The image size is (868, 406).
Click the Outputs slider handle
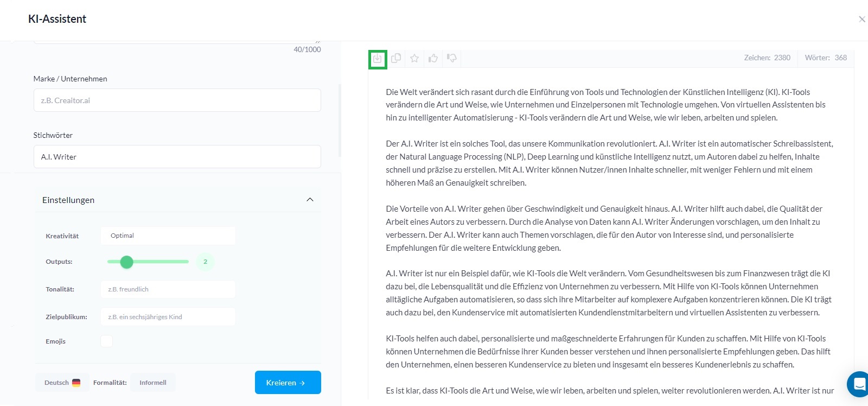point(126,262)
